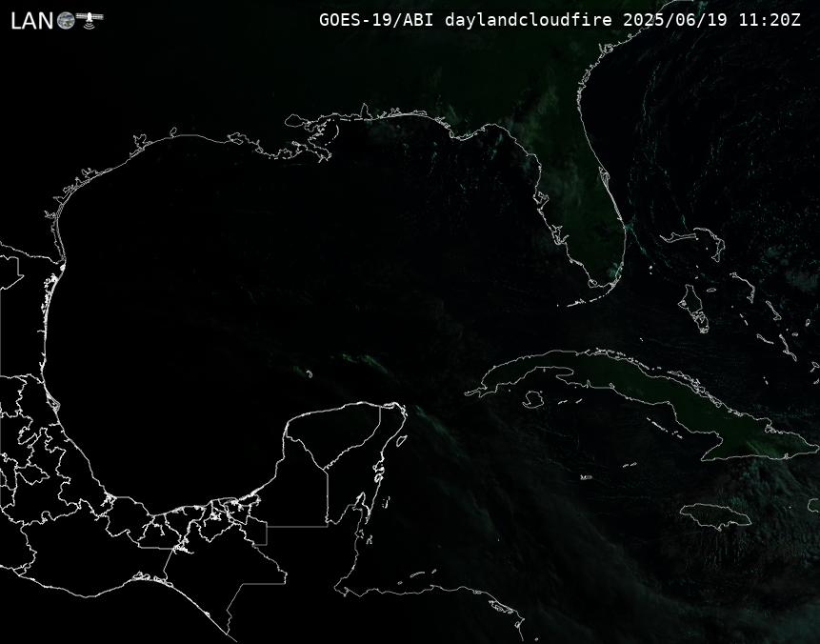Screen dimensions: 820x644
Task: Click the satellite icon in the logo
Action: [x=90, y=19]
